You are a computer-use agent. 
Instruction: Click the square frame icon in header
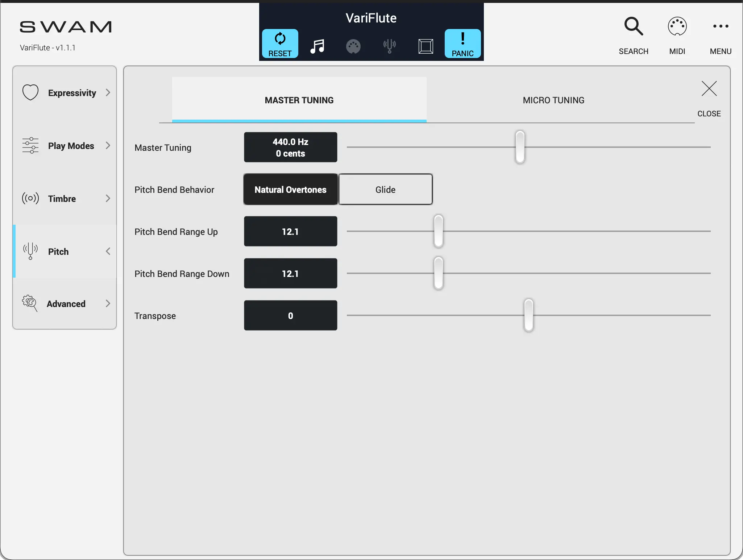coord(426,46)
